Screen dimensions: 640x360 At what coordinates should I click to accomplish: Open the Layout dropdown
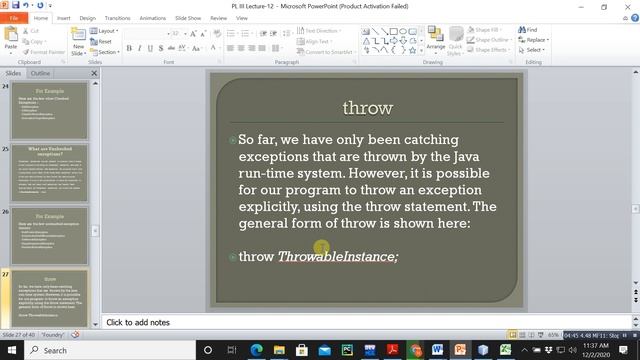coord(104,31)
